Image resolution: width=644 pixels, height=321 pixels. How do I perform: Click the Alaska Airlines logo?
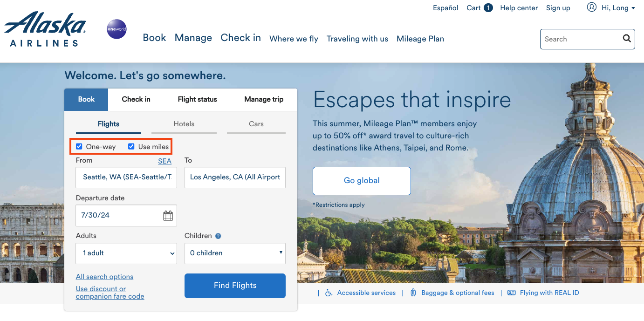click(45, 28)
